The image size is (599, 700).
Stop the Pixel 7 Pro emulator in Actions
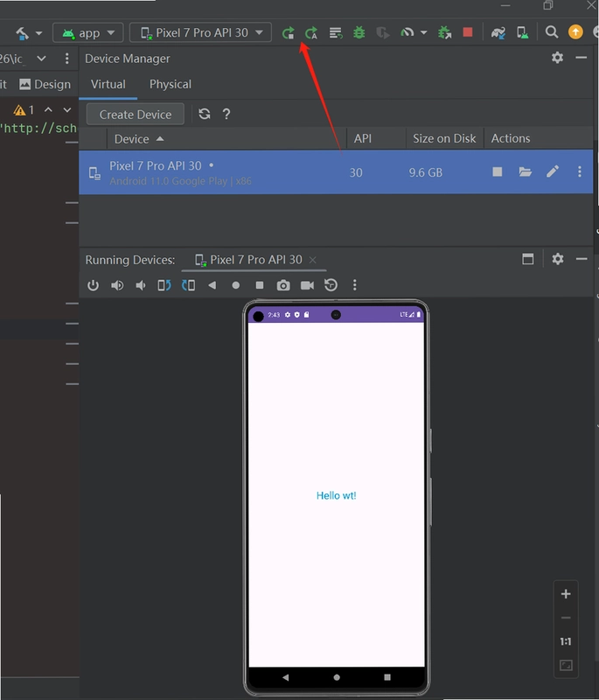coord(498,171)
